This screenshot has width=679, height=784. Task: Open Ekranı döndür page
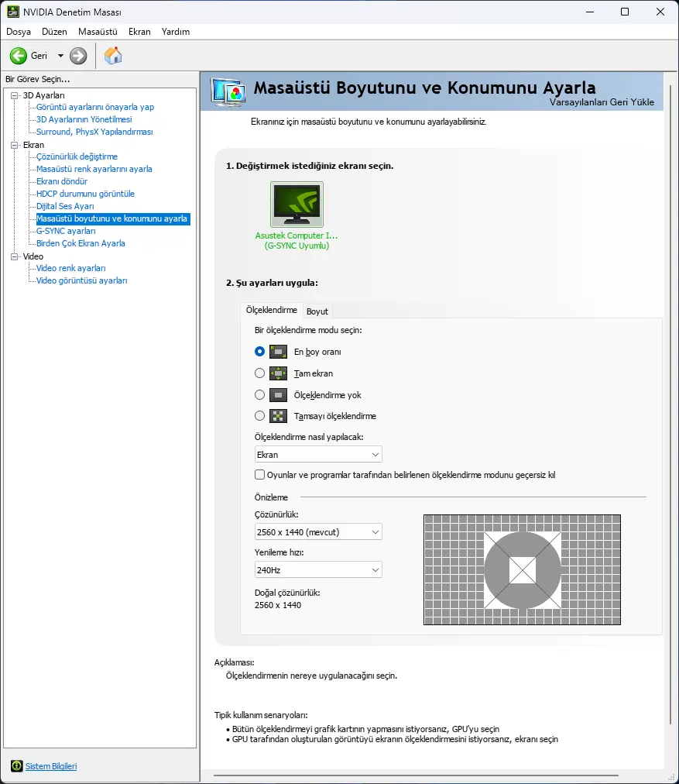(x=62, y=181)
